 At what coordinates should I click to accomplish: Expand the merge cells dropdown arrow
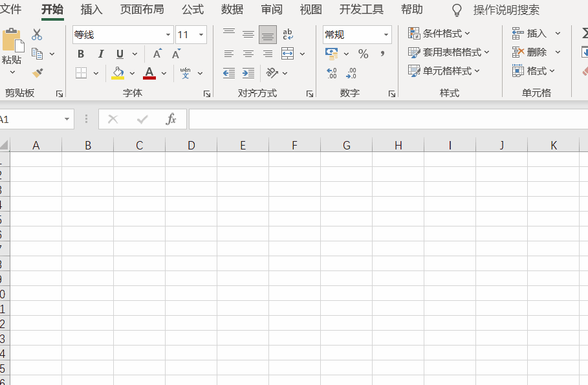(302, 54)
